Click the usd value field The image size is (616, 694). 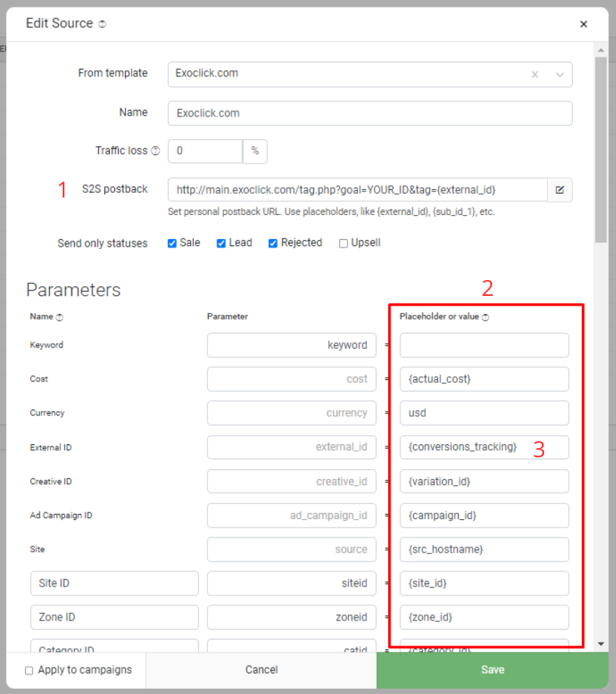tap(484, 413)
